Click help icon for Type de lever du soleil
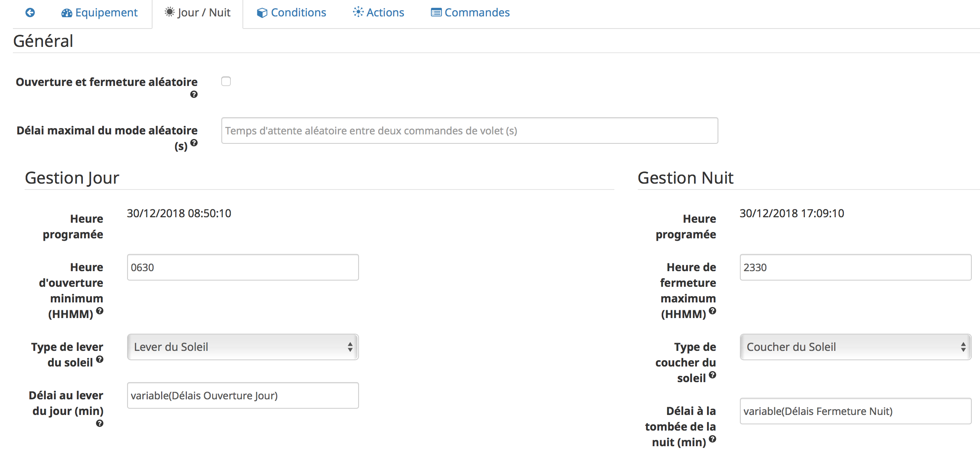Screen dimensions: 980x472 coord(100,359)
